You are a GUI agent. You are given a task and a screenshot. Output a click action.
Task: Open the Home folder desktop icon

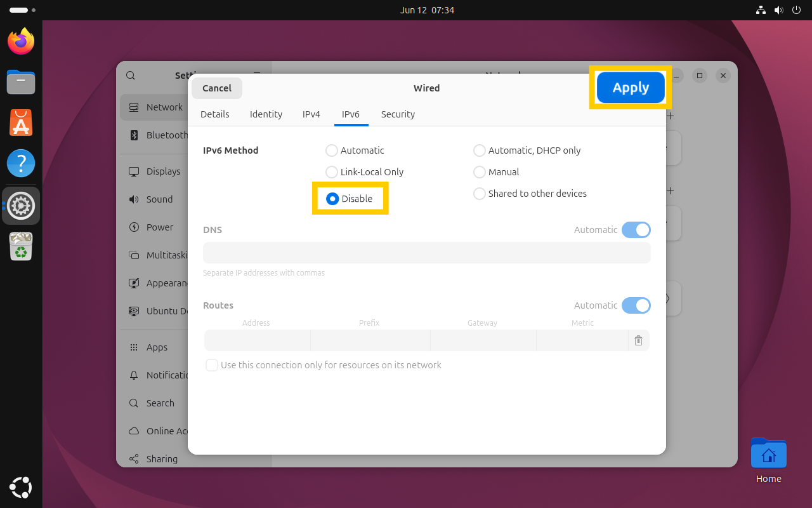768,461
